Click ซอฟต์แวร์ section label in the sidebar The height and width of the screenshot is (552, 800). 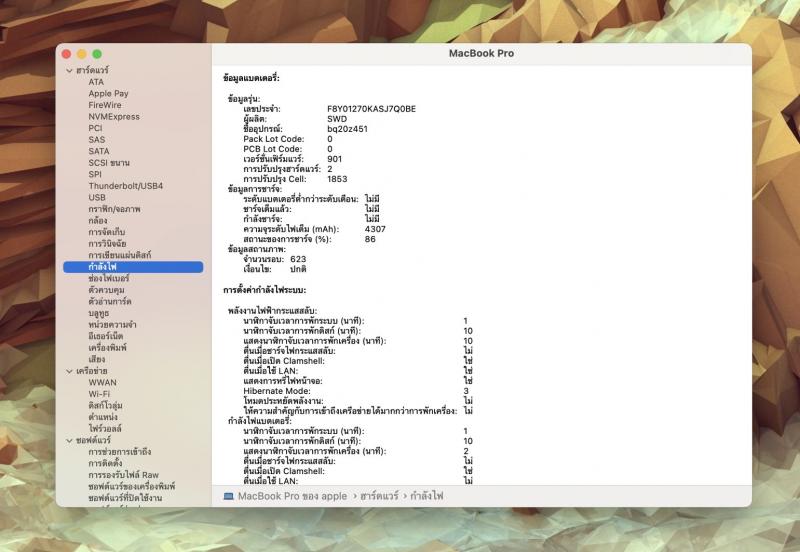pos(93,440)
